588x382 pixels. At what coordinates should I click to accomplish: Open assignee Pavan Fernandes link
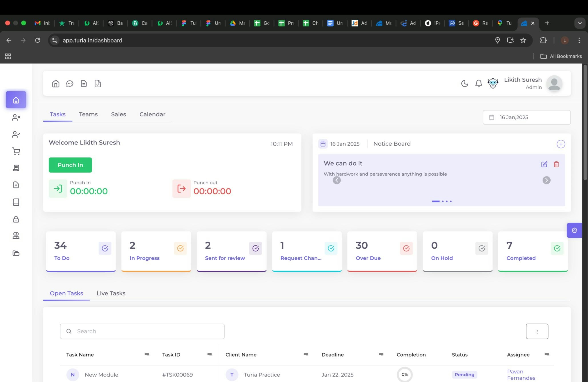[x=521, y=375]
